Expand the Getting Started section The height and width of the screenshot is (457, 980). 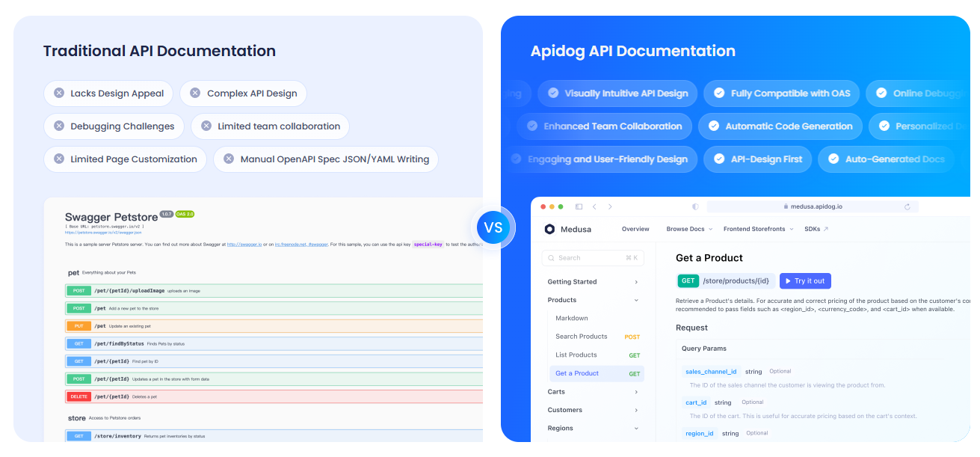coord(636,282)
